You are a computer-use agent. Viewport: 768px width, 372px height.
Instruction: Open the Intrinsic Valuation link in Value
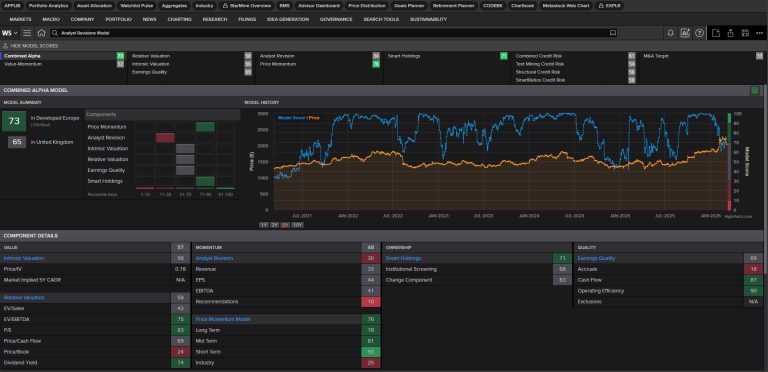[24, 258]
